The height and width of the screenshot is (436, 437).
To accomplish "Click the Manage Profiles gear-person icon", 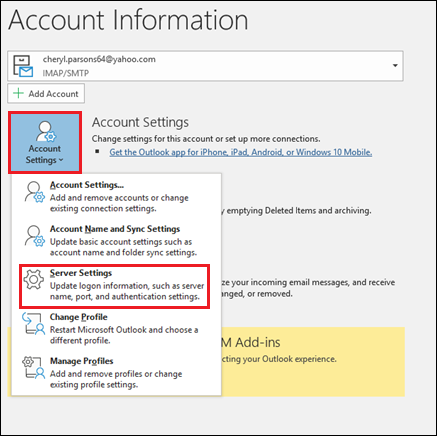I will [x=33, y=368].
